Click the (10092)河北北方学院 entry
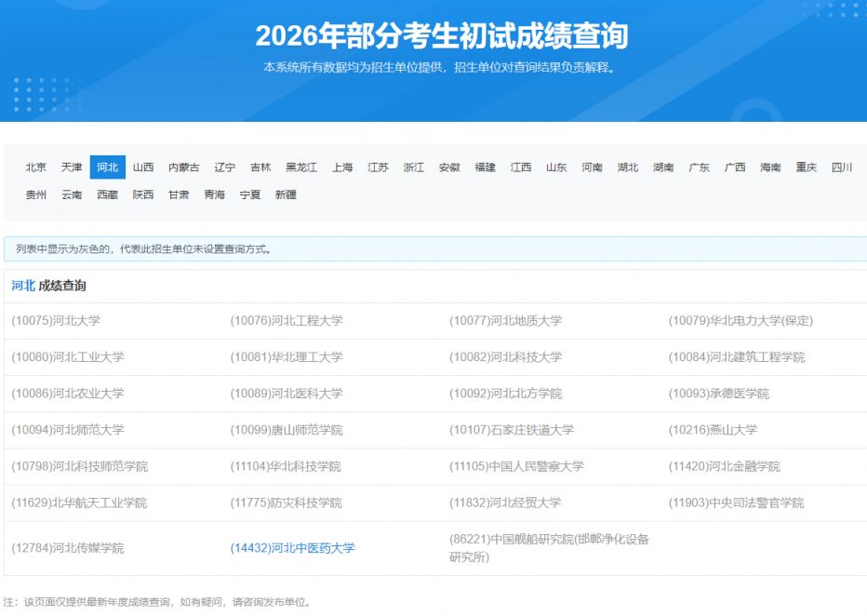Viewport: 867px width, 616px height. point(505,394)
